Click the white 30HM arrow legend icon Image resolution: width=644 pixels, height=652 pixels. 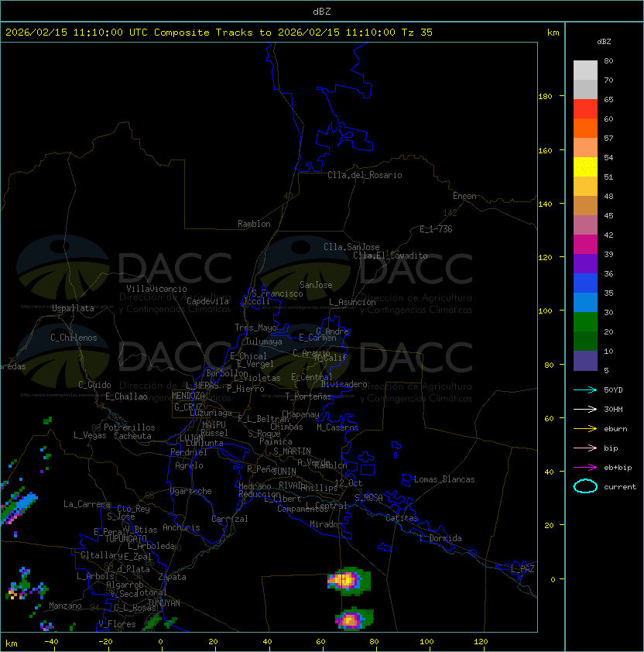(x=585, y=409)
